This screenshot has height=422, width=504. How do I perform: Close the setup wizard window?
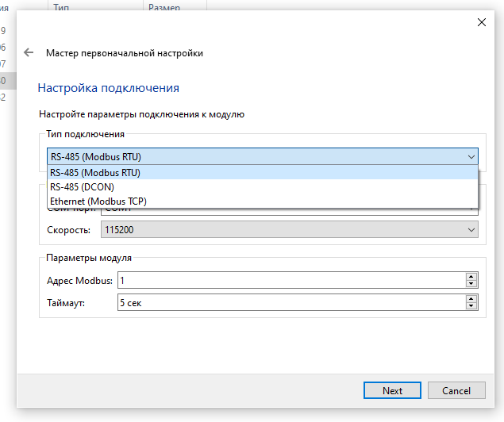pos(481,22)
